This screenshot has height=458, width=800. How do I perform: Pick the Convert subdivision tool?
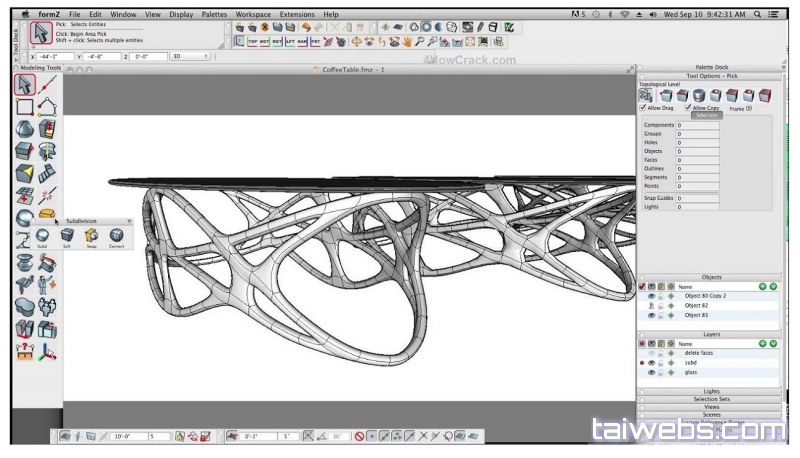point(117,234)
